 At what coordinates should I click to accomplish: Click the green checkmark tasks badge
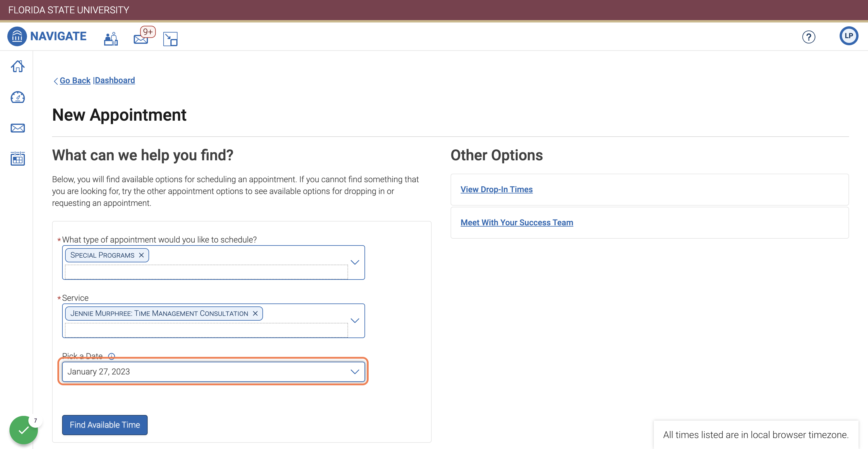(24, 430)
